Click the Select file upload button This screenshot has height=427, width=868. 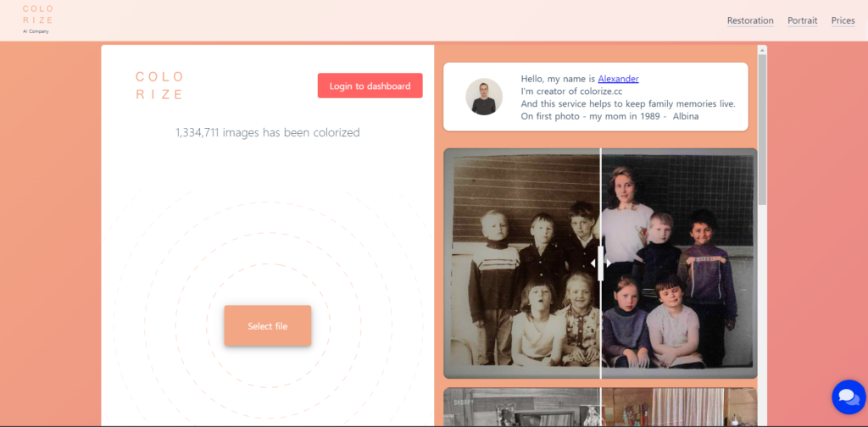pos(267,326)
